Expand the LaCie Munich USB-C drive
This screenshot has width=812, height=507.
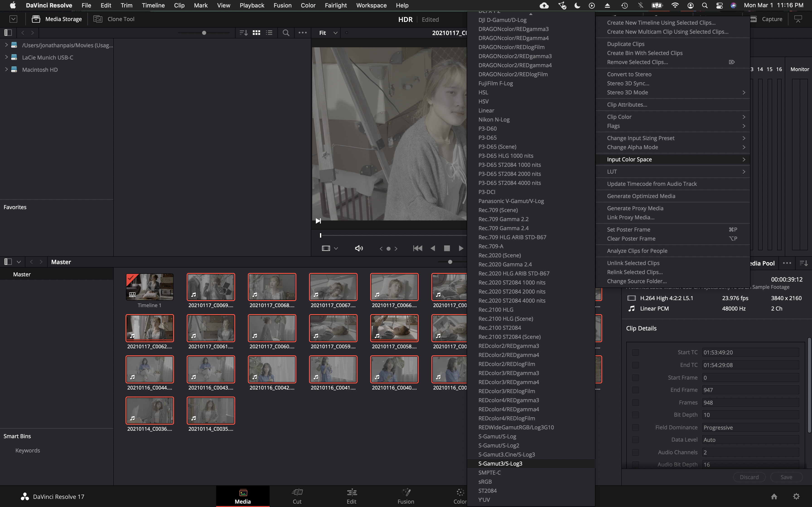pyautogui.click(x=6, y=57)
